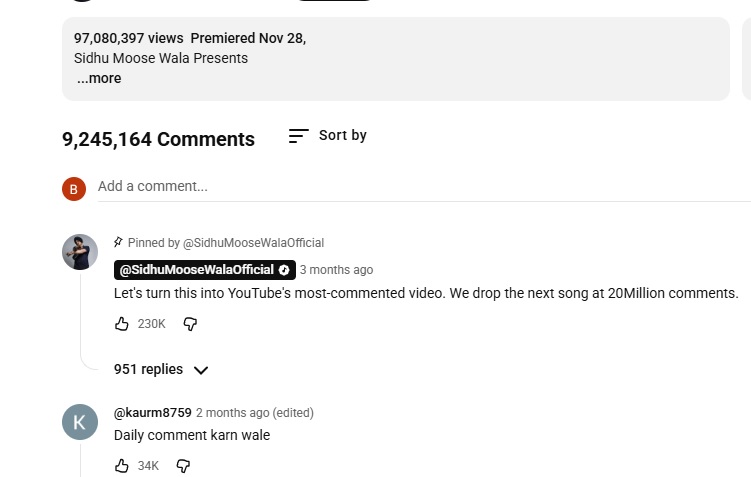Click the 'Sidhu Moose Wala Presents' description text
The image size is (751, 477).
161,58
